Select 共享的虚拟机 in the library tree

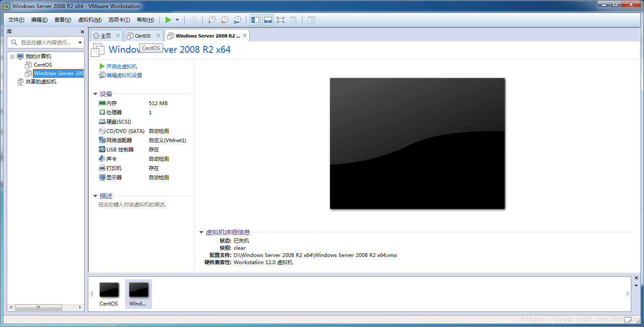(41, 81)
